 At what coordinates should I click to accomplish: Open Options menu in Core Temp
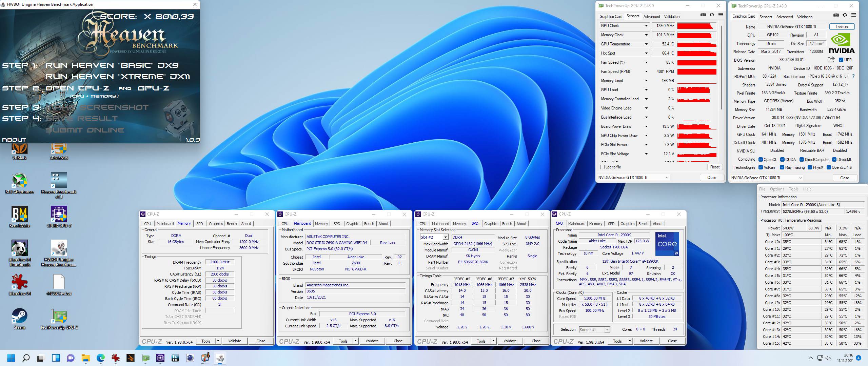pos(777,189)
